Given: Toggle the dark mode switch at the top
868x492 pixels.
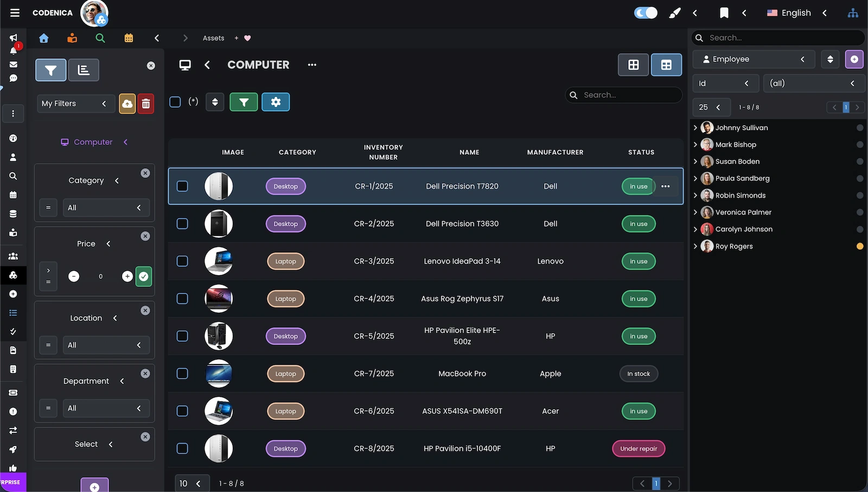Looking at the screenshot, I should [645, 12].
